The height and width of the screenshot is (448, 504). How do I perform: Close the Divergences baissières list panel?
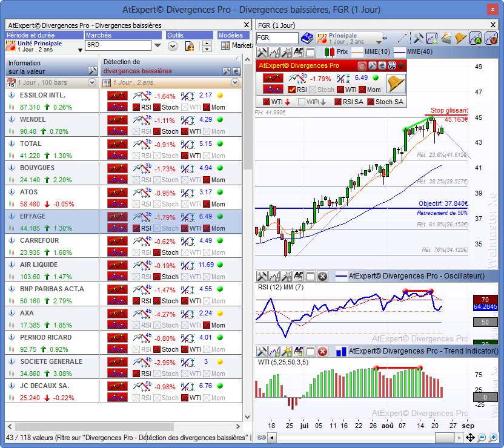click(247, 25)
